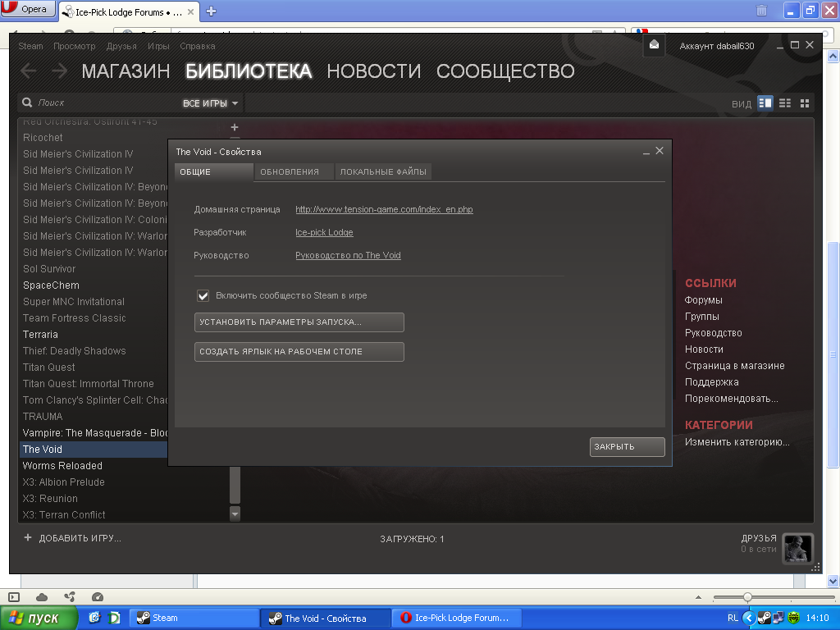
Task: Switch to list view mode icon
Action: coord(785,103)
